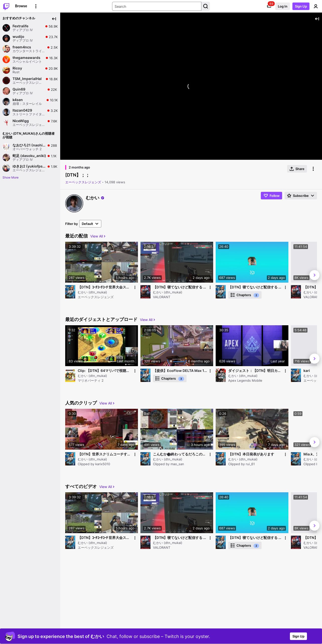Advance the すべてのビデオ carousel next arrow

314,526
